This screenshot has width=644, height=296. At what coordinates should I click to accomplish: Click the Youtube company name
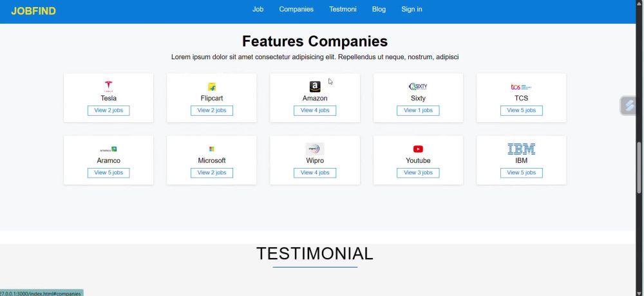418,160
